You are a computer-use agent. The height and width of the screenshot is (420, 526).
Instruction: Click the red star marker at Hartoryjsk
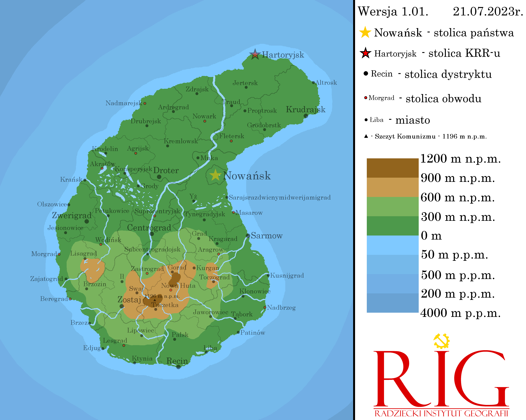[x=255, y=54]
